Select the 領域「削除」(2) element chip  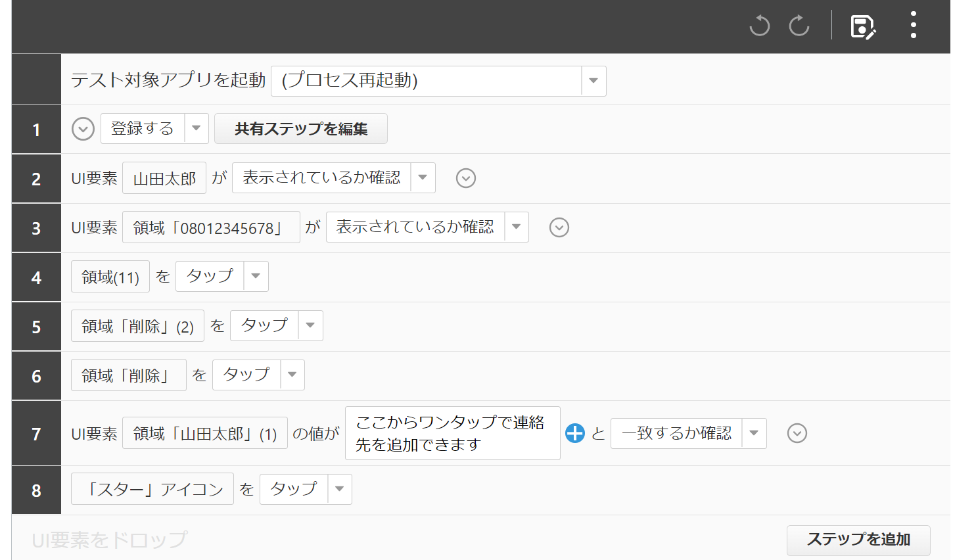click(x=137, y=326)
